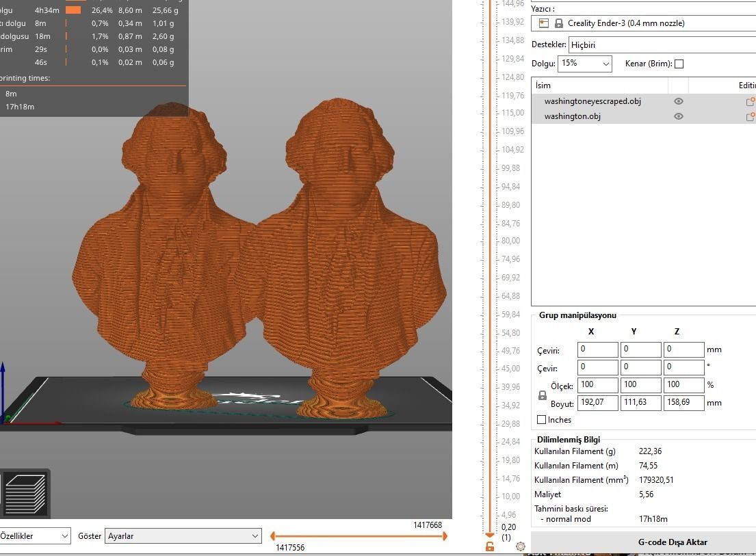Click the Çevir rotation Y field
The height and width of the screenshot is (556, 756).
click(x=641, y=367)
